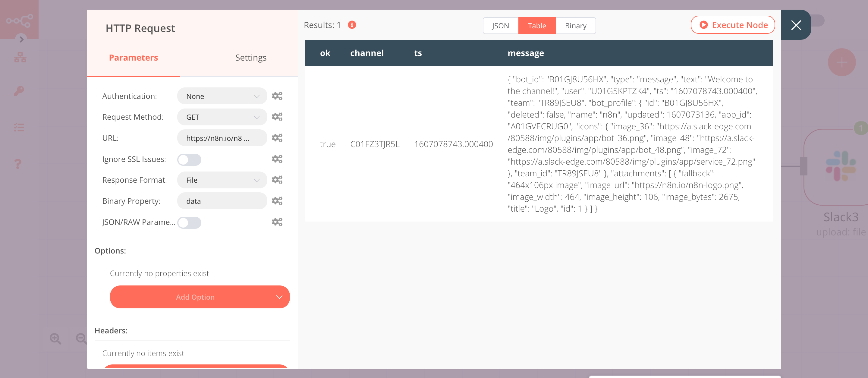The height and width of the screenshot is (378, 868).
Task: Open Credentials via the key icon
Action: [x=19, y=91]
